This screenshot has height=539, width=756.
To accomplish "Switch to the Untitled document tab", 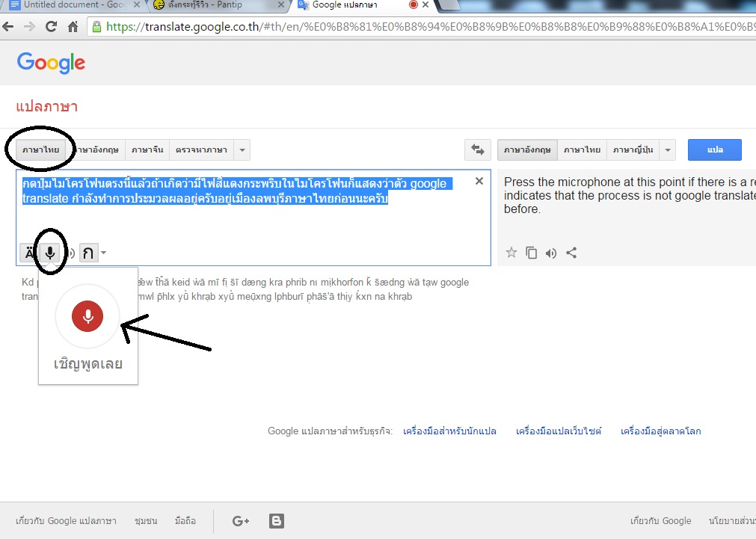I will click(x=75, y=5).
